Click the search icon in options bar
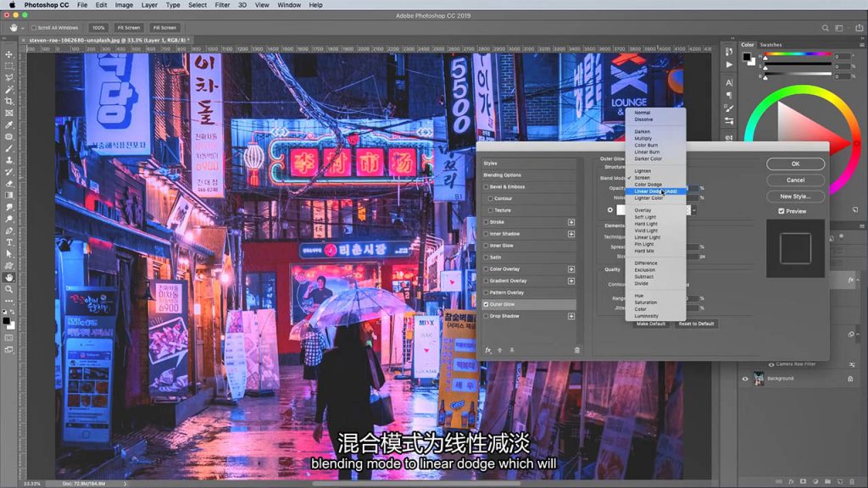 tap(825, 28)
